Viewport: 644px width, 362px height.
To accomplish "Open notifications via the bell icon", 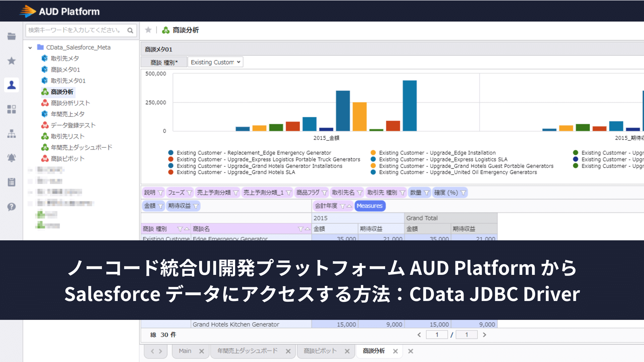I will click(11, 158).
